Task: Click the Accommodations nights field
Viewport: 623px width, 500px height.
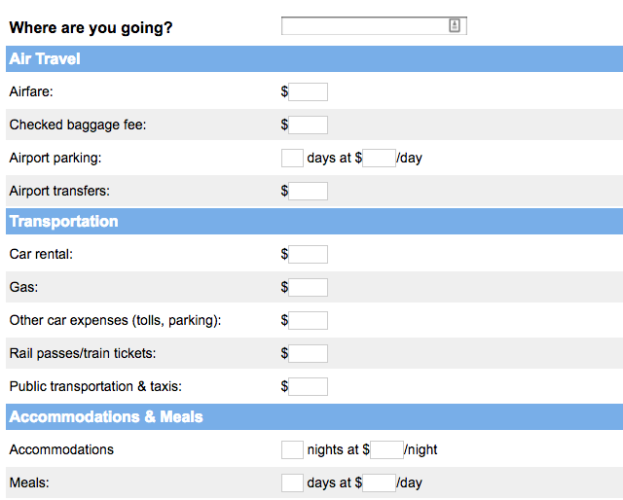Action: tap(292, 450)
